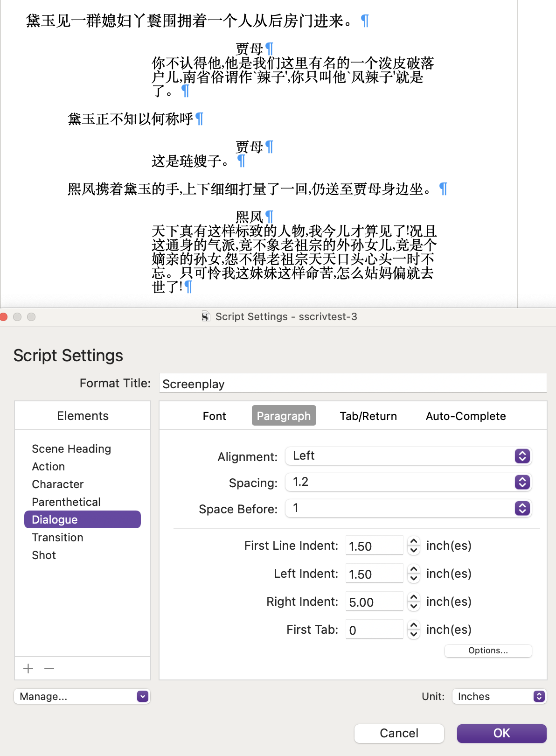This screenshot has height=756, width=556.
Task: Open the Auto-Complete tab
Action: [x=466, y=416]
